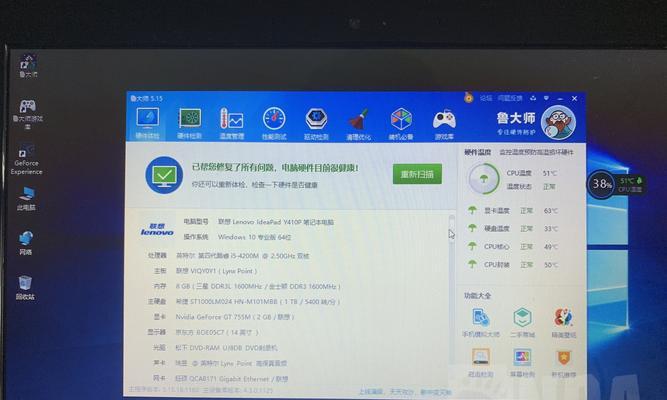Open the 驱动检测 driver detection tab

point(316,123)
